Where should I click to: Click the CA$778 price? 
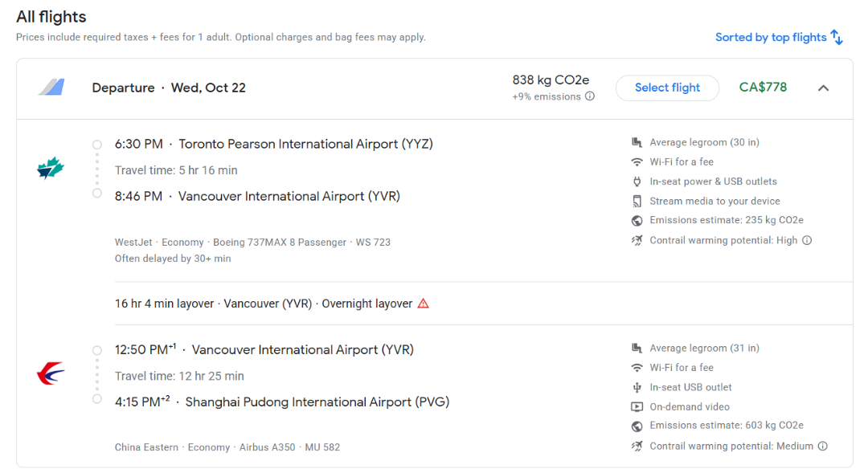coord(763,88)
